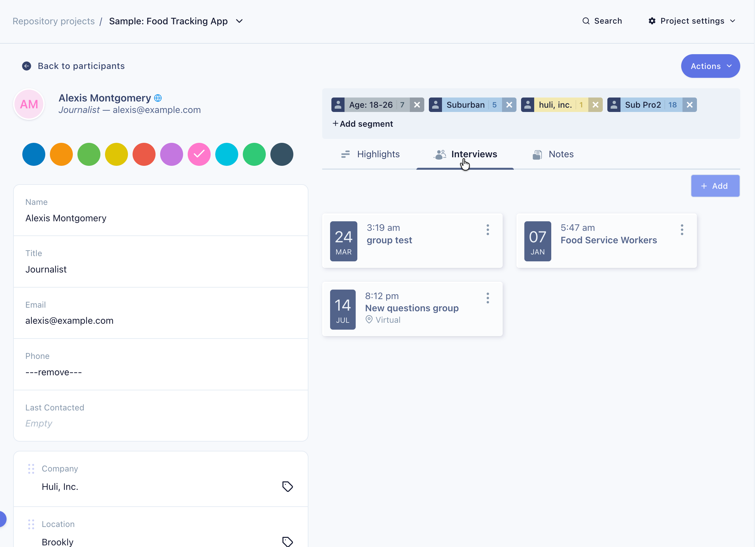
Task: Click the tag icon beside Brookly location
Action: [287, 541]
